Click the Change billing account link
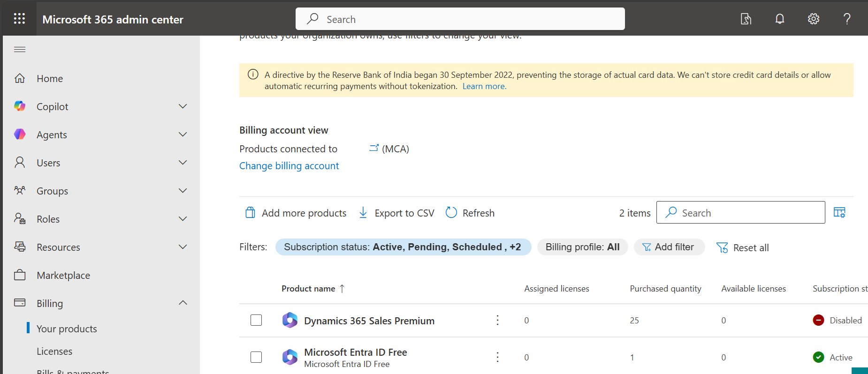 click(289, 166)
